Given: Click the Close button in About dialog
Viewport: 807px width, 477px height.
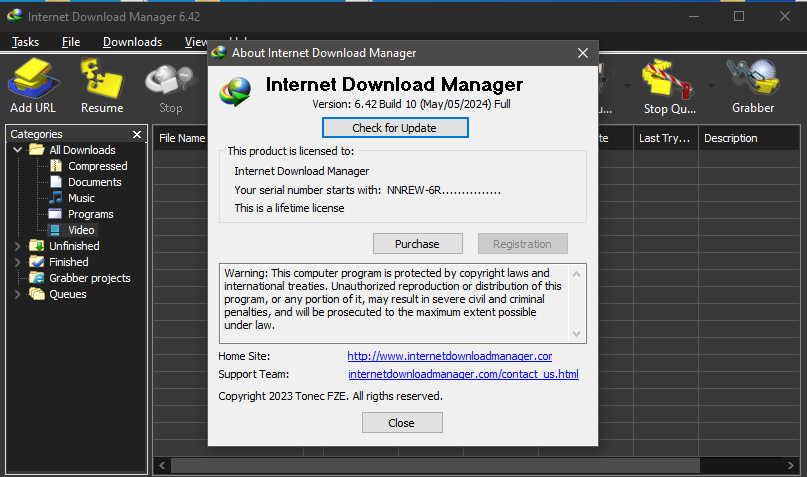Looking at the screenshot, I should point(402,422).
